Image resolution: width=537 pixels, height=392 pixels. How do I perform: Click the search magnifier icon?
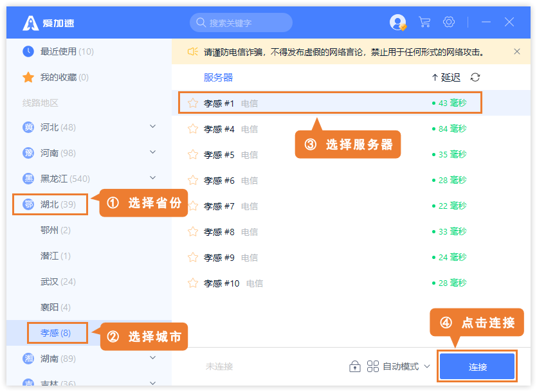(201, 22)
